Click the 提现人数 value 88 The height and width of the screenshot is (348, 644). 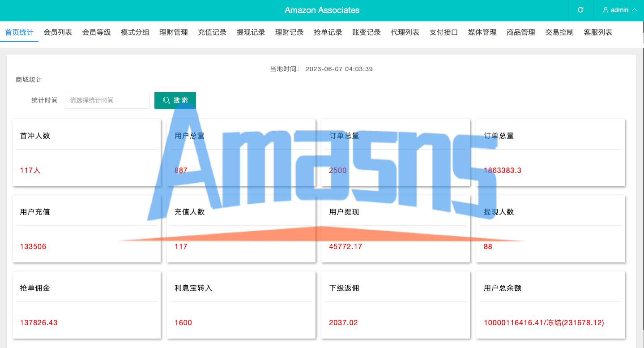tap(488, 246)
